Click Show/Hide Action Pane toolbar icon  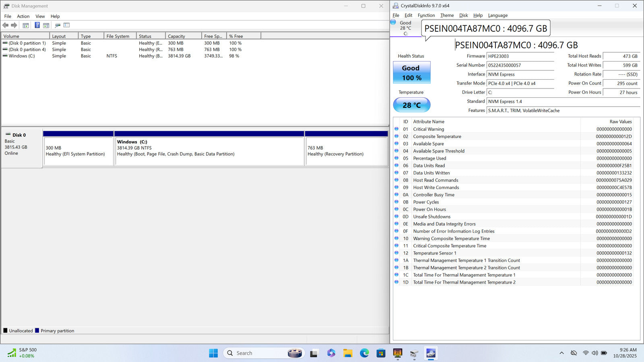pos(46,25)
